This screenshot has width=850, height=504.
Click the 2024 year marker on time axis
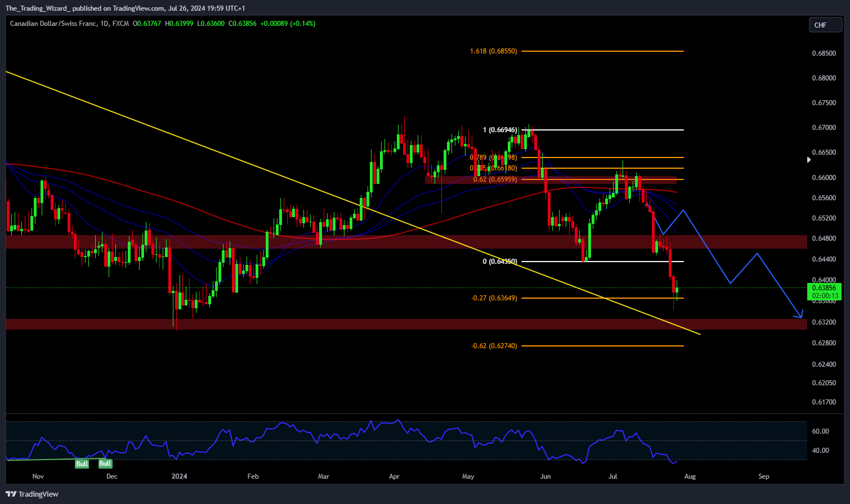(x=180, y=476)
